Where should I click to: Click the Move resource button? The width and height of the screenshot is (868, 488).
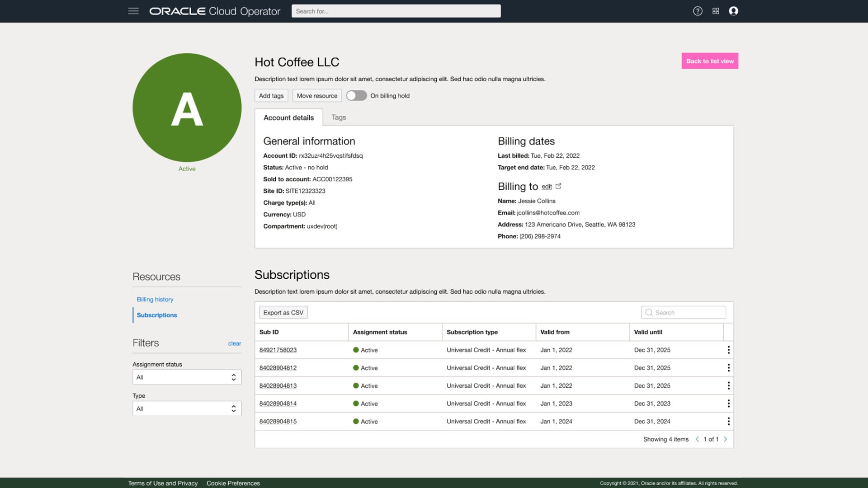316,95
